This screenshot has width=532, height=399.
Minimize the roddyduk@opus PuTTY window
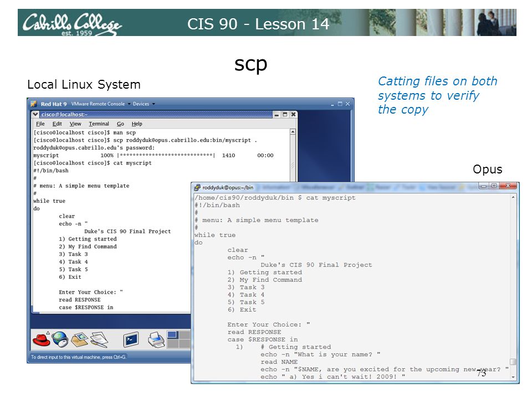coord(484,186)
